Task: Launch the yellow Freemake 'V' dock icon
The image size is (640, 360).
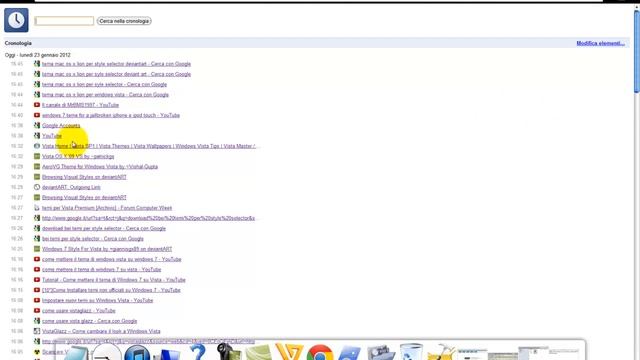Action: (x=289, y=352)
